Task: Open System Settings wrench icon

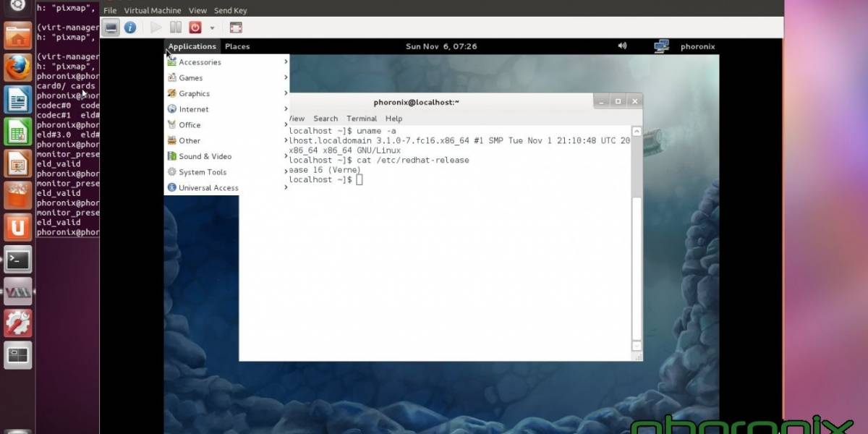Action: [x=18, y=323]
